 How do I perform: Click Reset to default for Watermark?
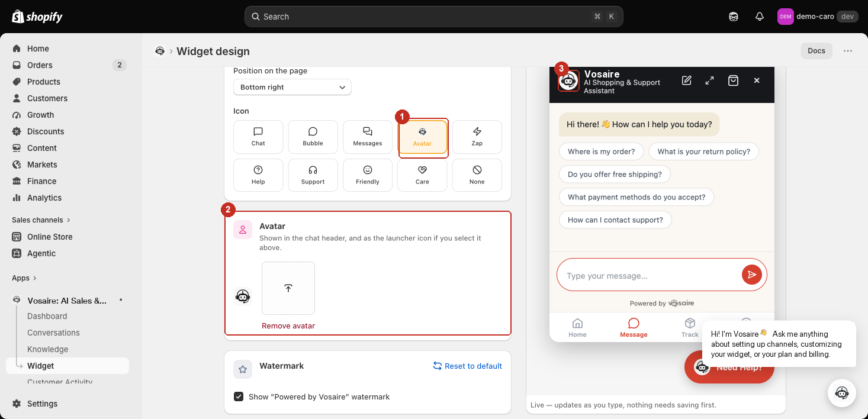point(467,366)
